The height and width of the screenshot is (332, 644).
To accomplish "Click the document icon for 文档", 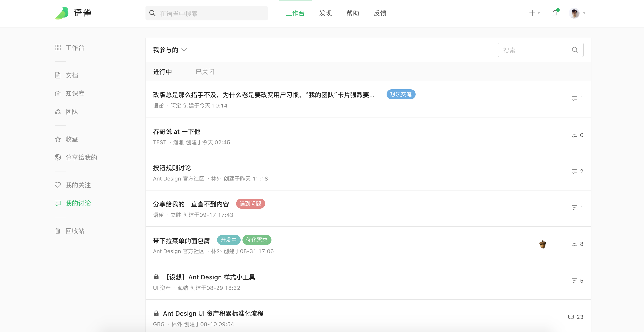I will tap(58, 75).
